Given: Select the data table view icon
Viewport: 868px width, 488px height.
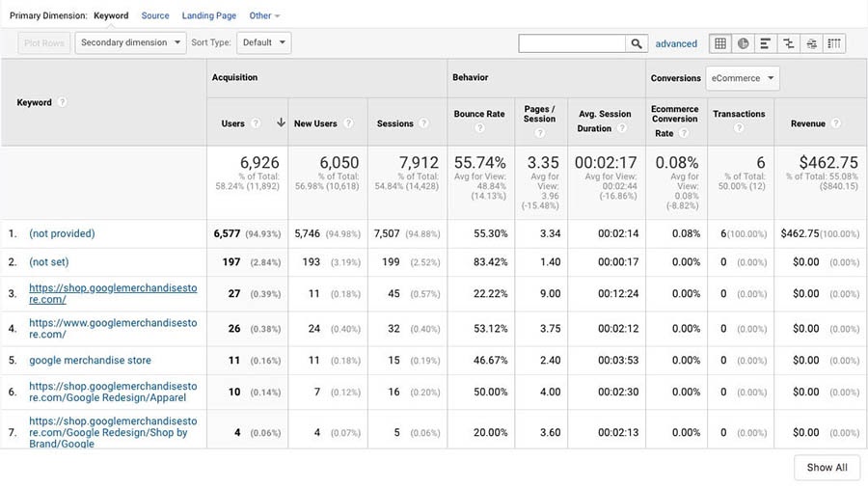Looking at the screenshot, I should click(719, 43).
